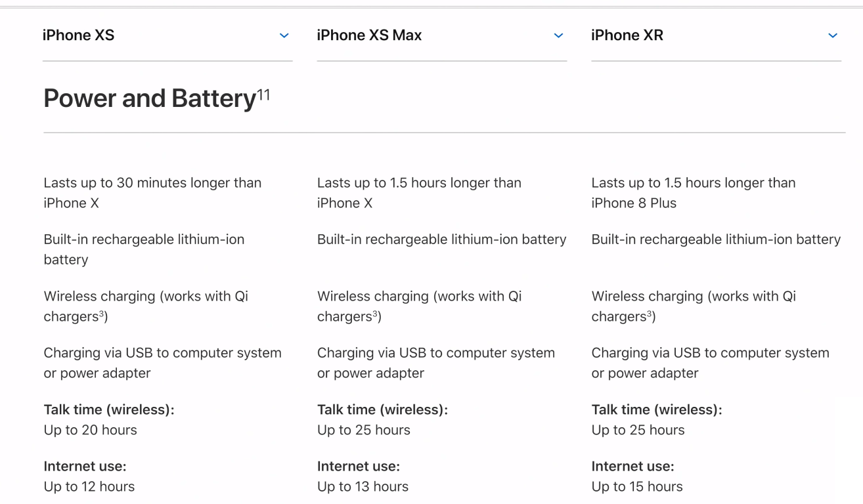The width and height of the screenshot is (863, 504).
Task: Open footnote 3 in iPhone XR wireless charging
Action: pyautogui.click(x=650, y=312)
